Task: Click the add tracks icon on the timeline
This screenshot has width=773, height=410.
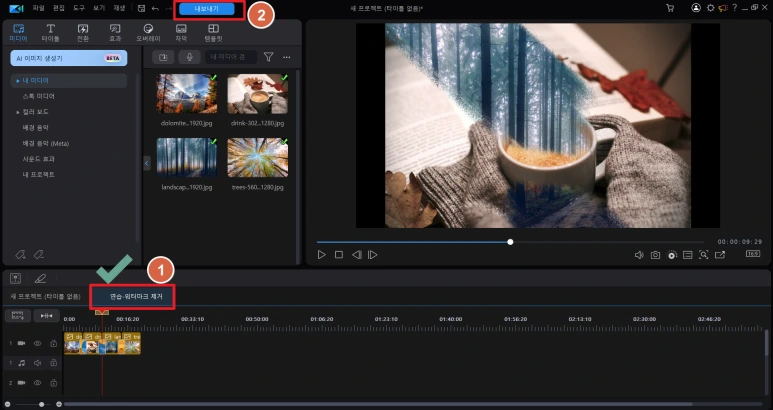Action: [18, 315]
